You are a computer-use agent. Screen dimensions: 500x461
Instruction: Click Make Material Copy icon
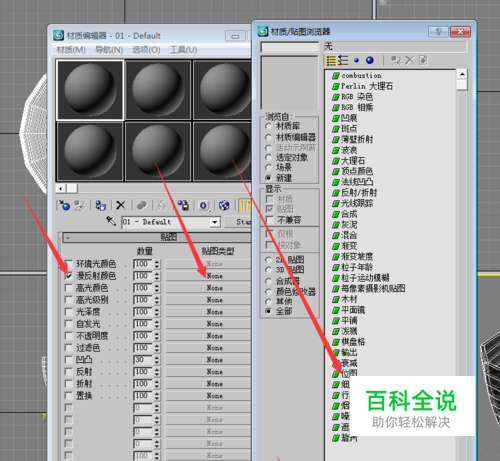pos(142,206)
